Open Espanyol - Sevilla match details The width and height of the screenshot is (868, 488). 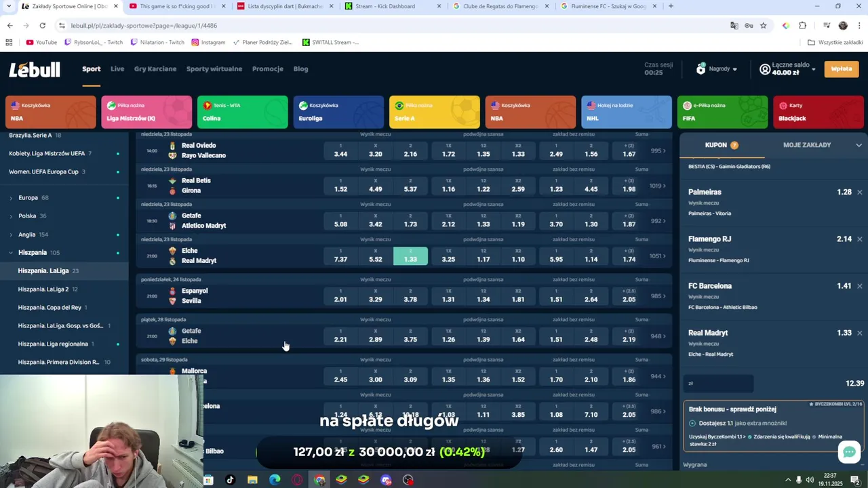195,296
